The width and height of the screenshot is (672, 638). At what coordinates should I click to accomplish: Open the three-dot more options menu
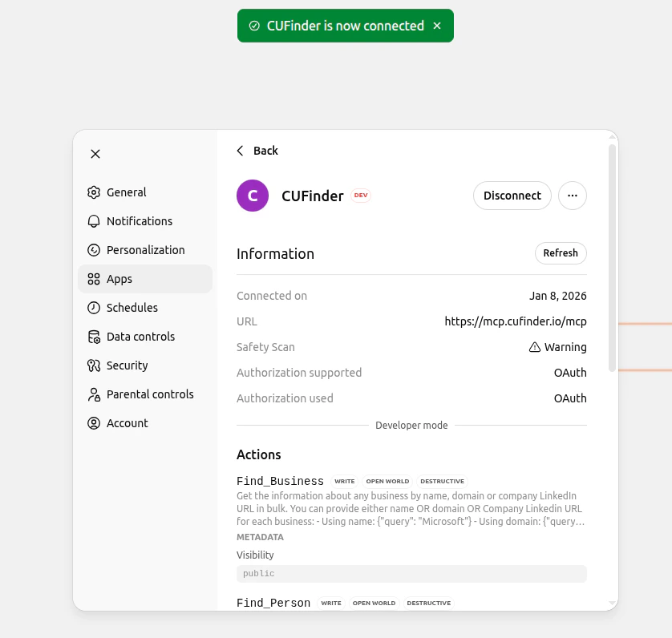point(572,196)
